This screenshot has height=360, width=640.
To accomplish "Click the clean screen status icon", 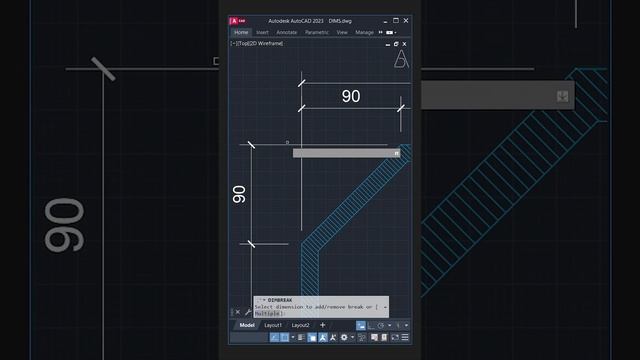I will (x=395, y=337).
